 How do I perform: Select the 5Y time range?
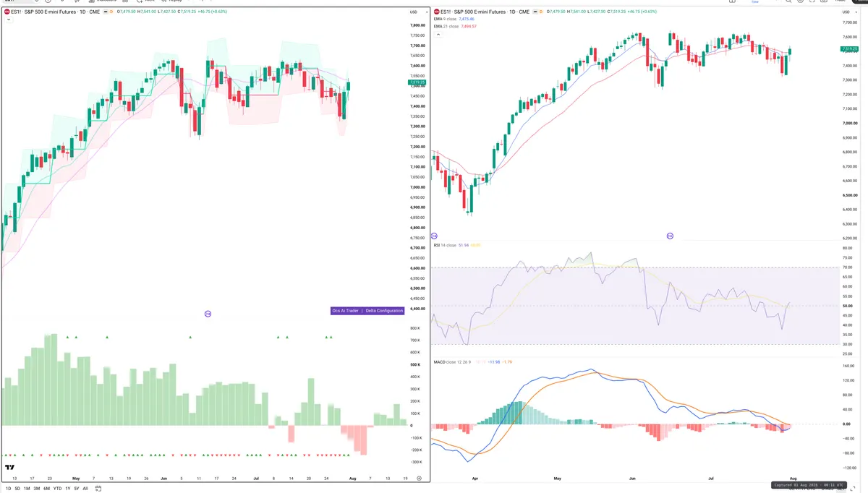click(x=76, y=489)
